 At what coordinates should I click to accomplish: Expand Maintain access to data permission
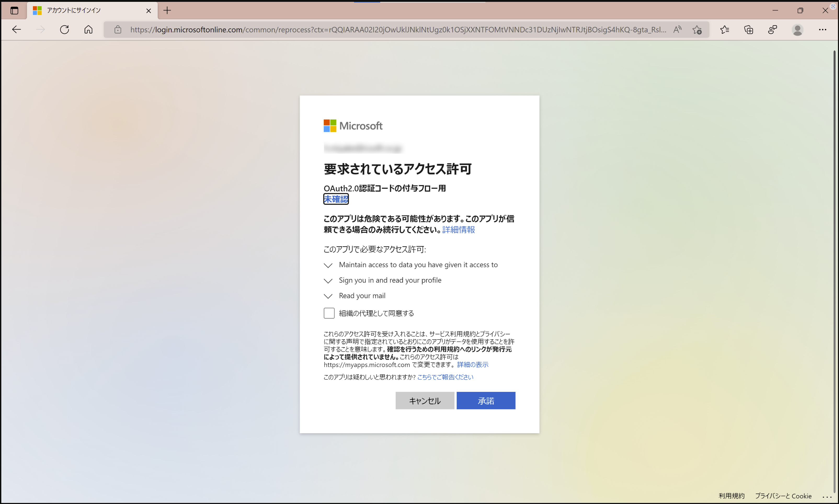[328, 265]
